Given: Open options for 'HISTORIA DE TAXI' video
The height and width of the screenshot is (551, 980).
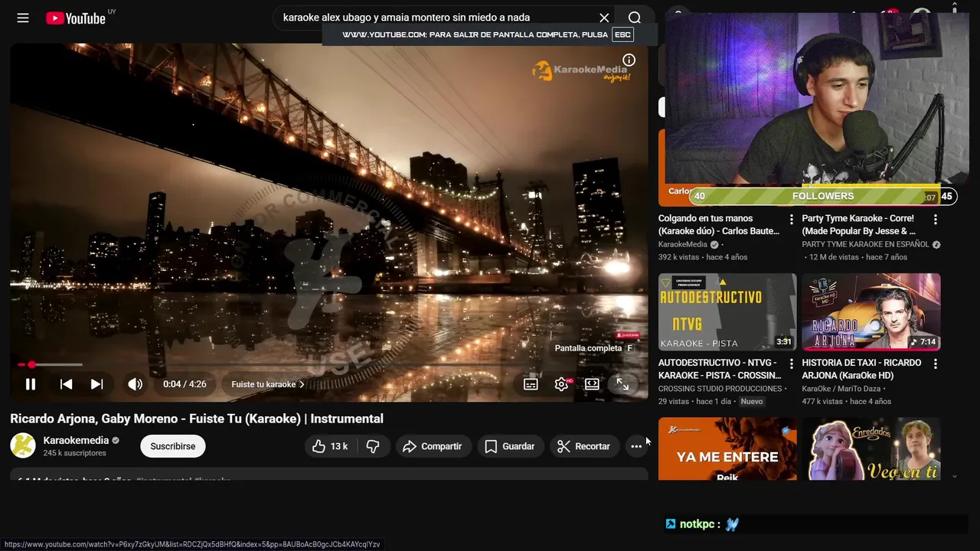Looking at the screenshot, I should pos(936,364).
